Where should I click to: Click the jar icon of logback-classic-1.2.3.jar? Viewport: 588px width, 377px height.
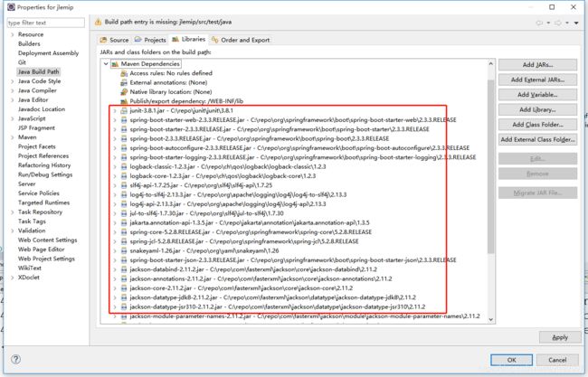[124, 166]
